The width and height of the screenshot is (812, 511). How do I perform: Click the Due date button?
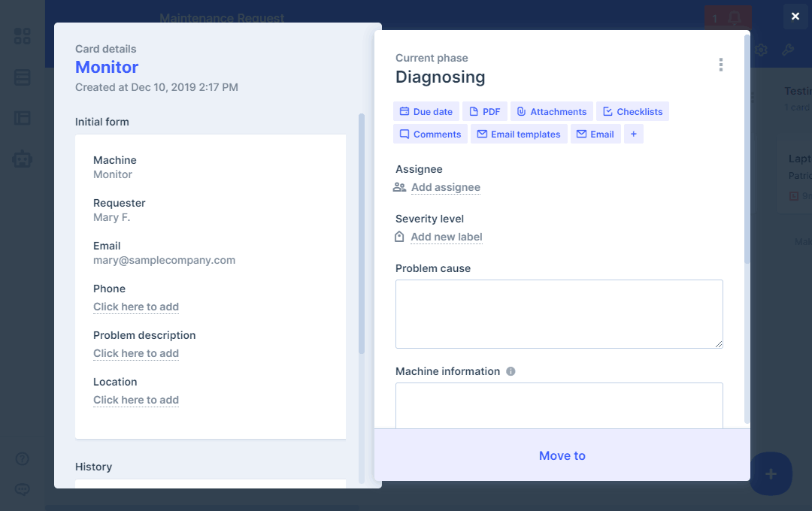[x=426, y=111]
